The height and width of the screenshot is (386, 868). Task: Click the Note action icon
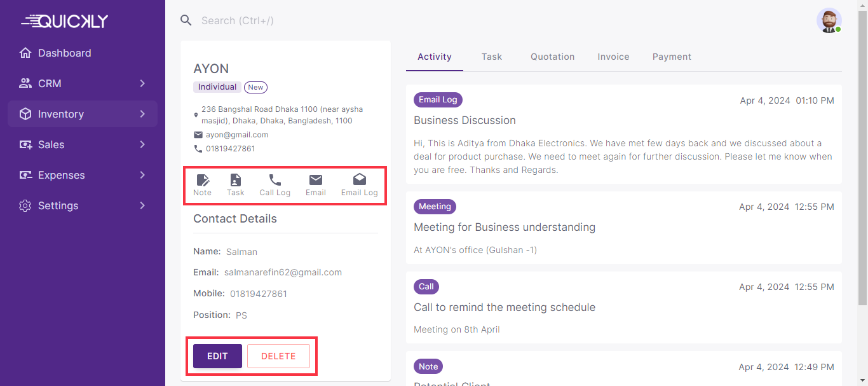pyautogui.click(x=202, y=181)
